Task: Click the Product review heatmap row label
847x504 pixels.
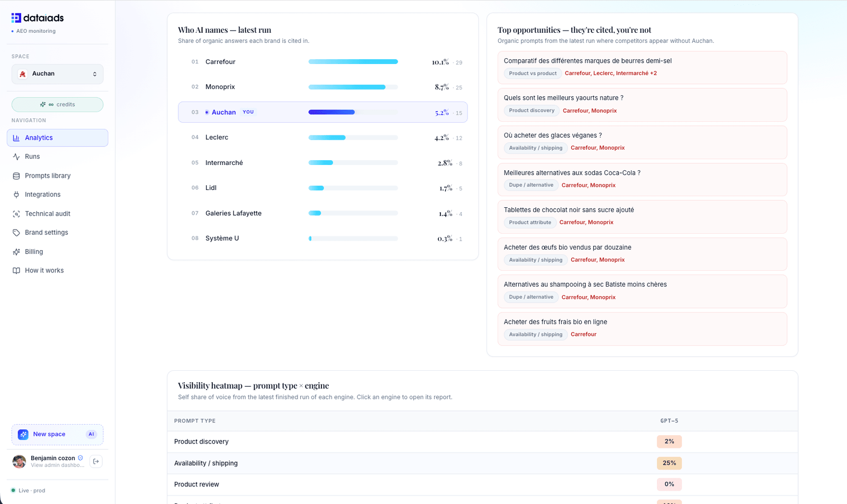Action: pyautogui.click(x=196, y=484)
